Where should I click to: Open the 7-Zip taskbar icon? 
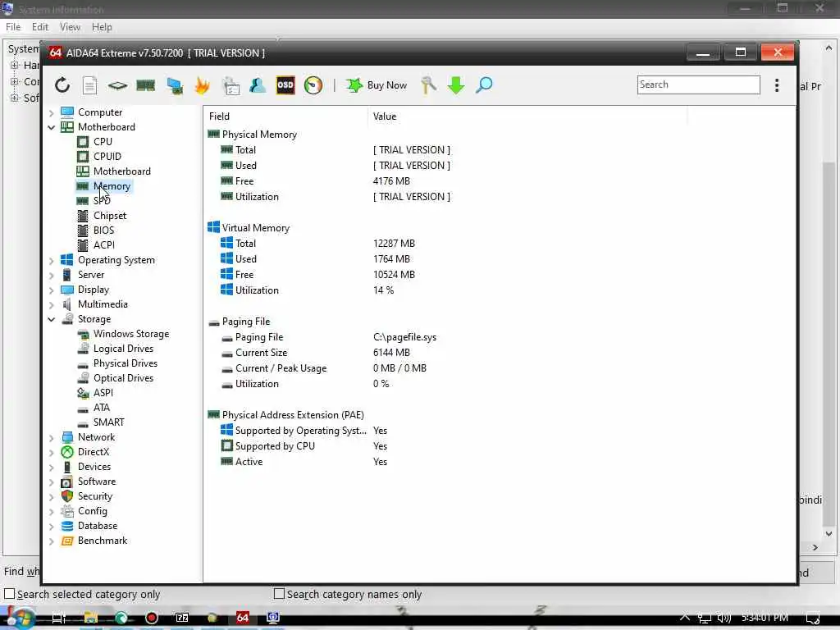point(182,618)
